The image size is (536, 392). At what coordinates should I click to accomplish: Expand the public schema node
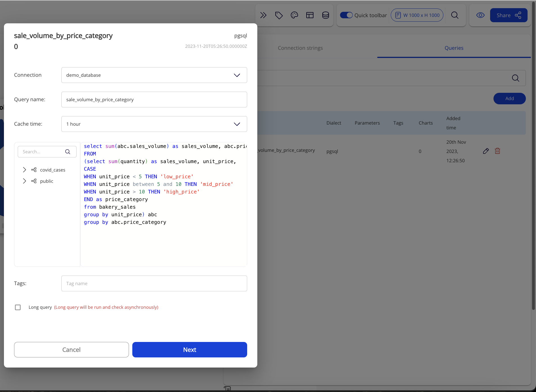24,181
